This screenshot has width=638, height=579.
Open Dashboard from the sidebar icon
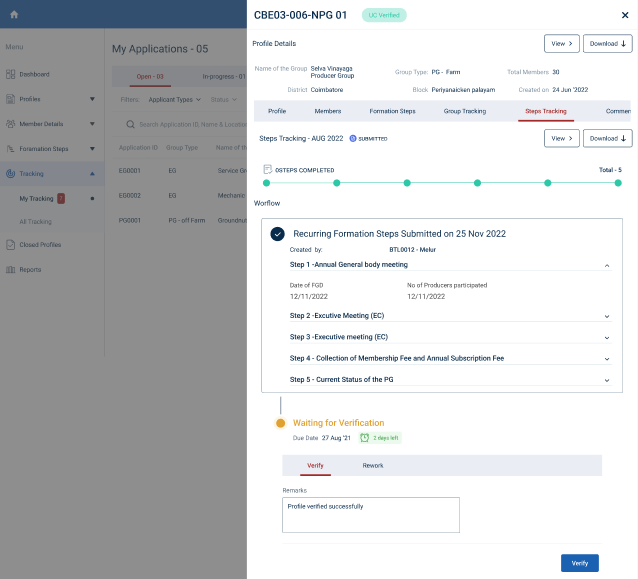(x=11, y=74)
